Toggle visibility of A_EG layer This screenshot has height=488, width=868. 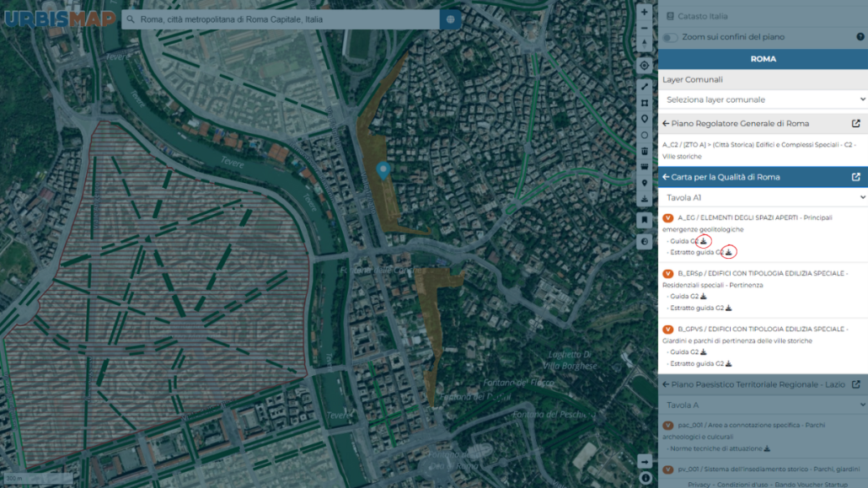click(668, 218)
